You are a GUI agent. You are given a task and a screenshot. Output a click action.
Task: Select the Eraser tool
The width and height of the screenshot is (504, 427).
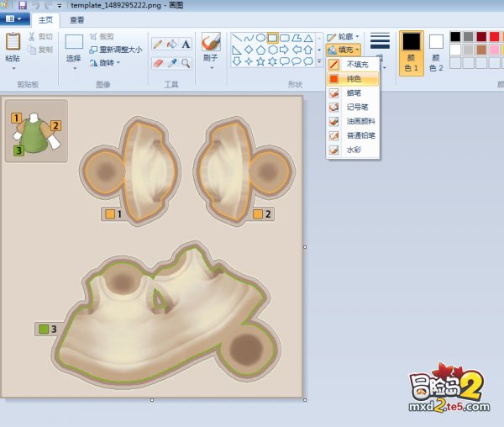click(158, 63)
